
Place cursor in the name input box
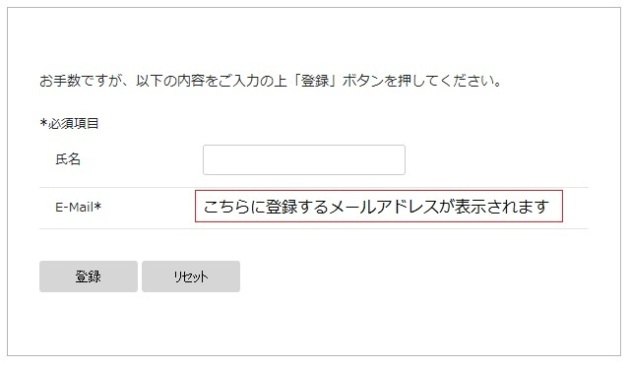pyautogui.click(x=304, y=160)
